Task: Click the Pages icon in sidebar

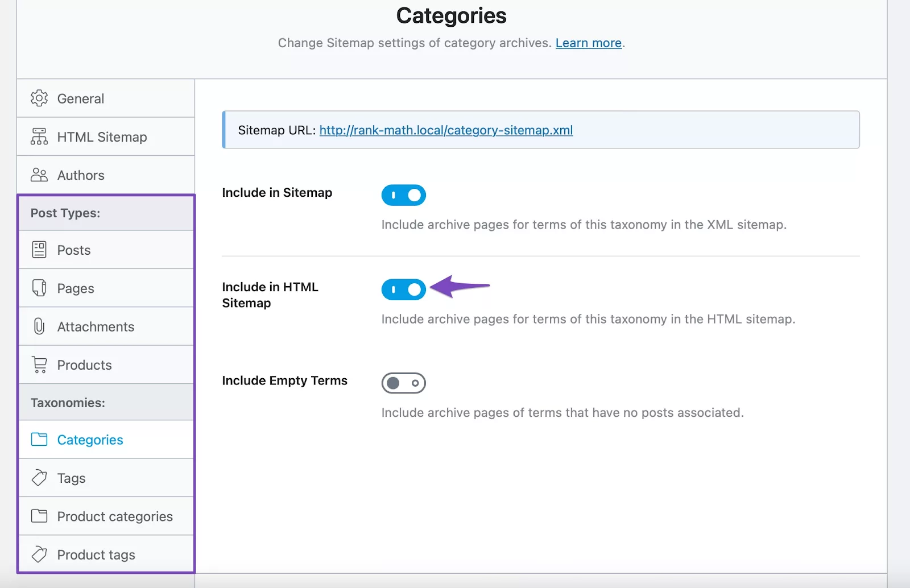Action: tap(39, 288)
